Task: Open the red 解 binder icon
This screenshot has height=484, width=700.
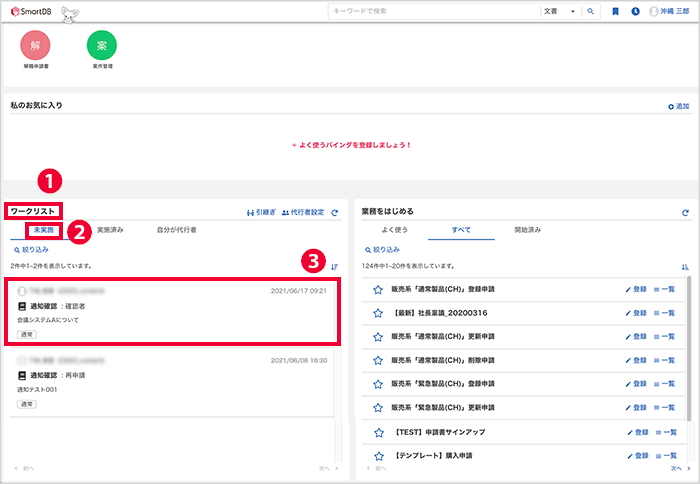Action: pos(35,45)
